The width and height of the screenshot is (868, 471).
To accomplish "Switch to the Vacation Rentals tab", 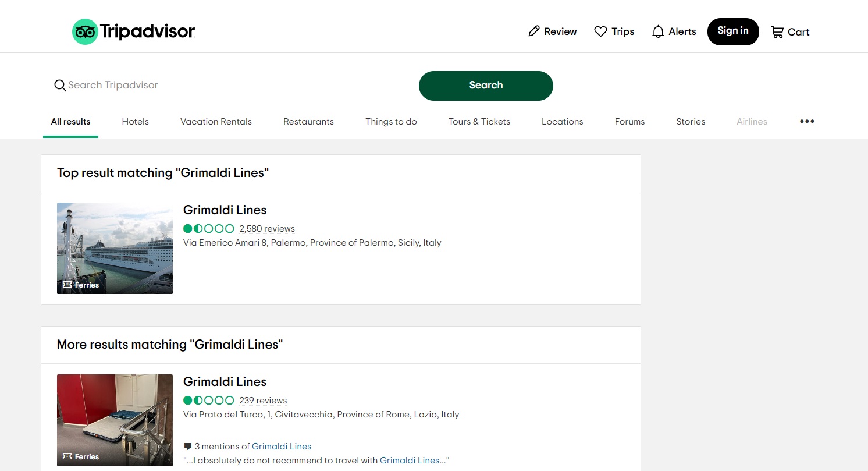I will [x=216, y=122].
